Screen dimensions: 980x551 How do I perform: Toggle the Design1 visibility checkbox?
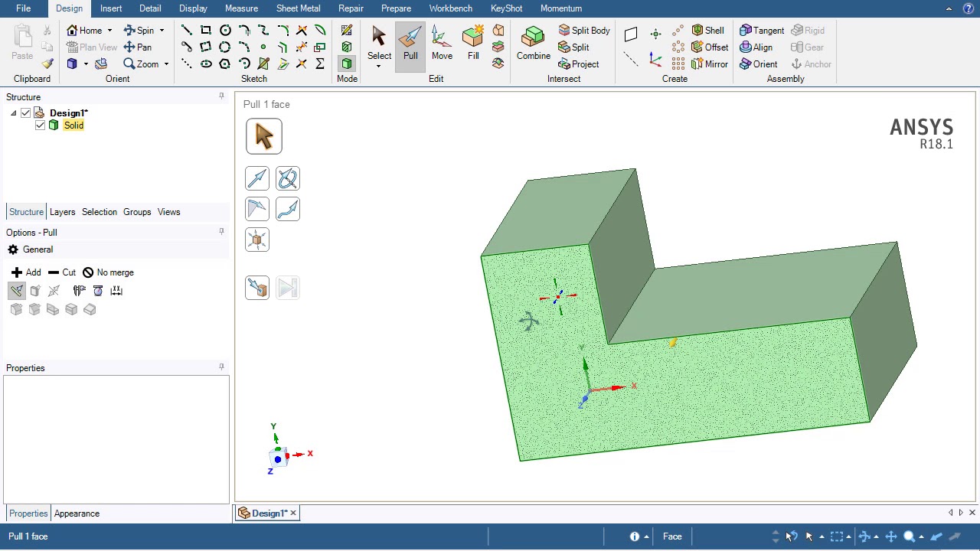tap(25, 113)
